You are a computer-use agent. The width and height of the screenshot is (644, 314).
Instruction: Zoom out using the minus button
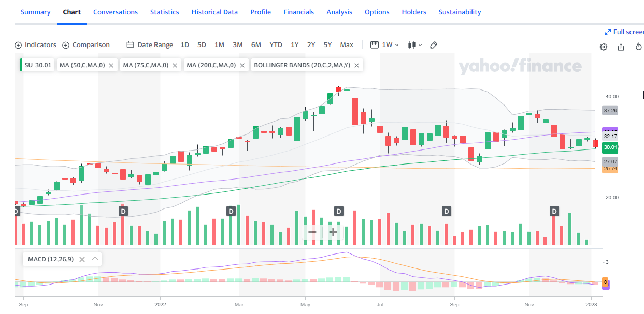click(x=312, y=232)
